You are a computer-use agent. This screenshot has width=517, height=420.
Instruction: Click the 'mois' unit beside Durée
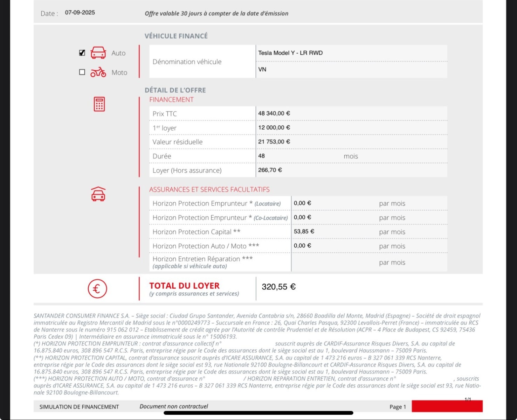(x=351, y=156)
